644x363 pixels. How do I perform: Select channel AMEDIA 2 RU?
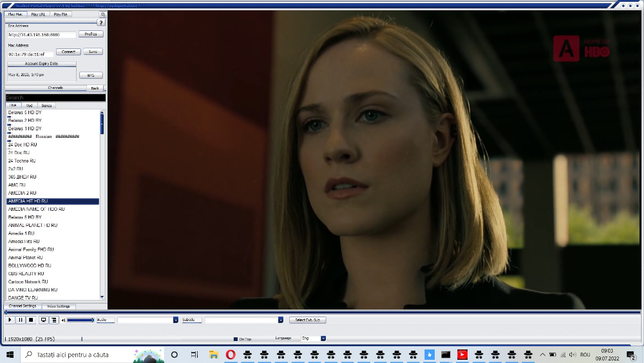pyautogui.click(x=22, y=193)
